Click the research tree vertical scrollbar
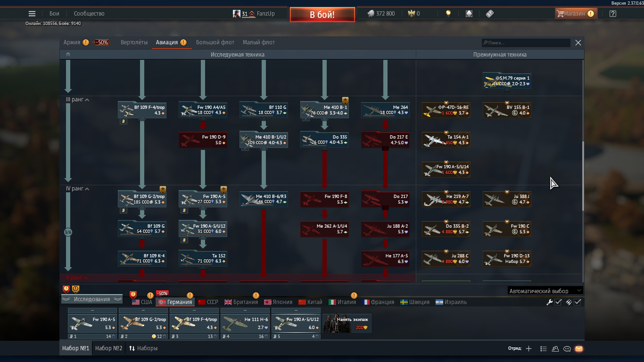The width and height of the screenshot is (644, 362). (x=583, y=176)
